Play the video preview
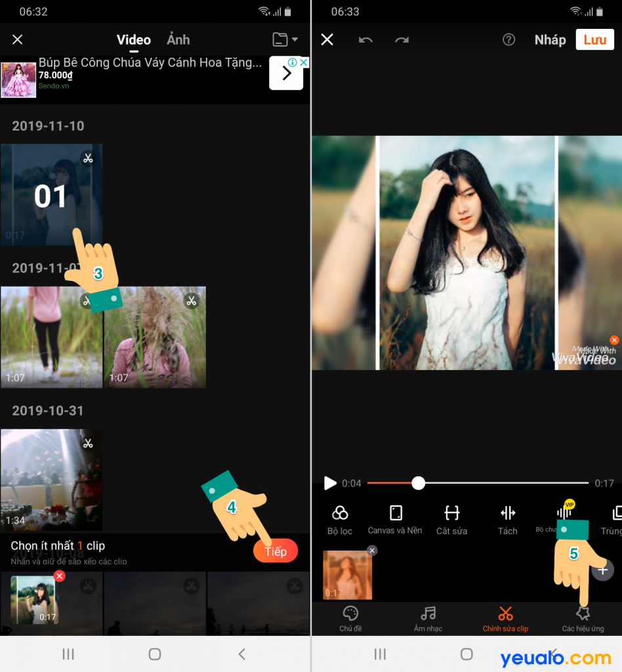Screen dimensions: 622x672 [330, 484]
